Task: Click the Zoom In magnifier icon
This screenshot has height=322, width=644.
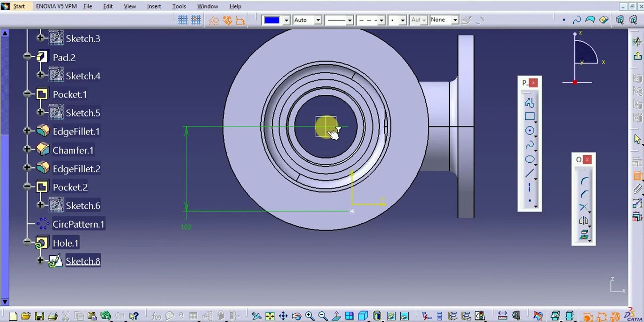Action: tap(309, 316)
